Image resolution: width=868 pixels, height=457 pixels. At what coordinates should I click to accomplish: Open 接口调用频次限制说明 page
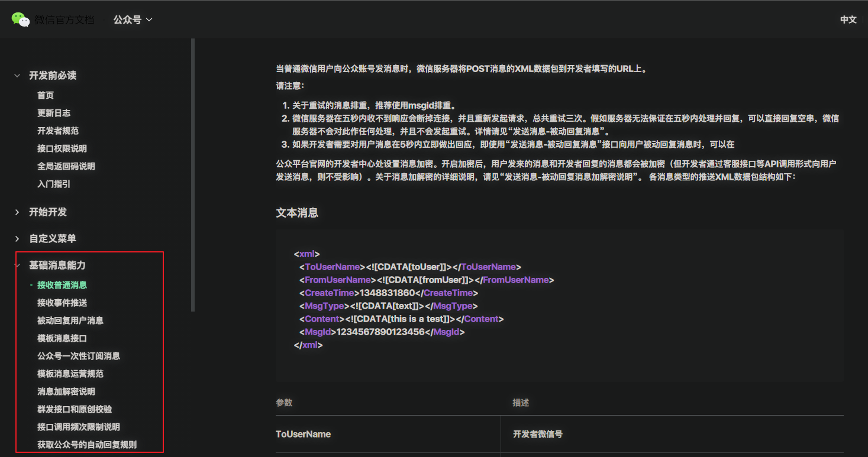coord(79,427)
